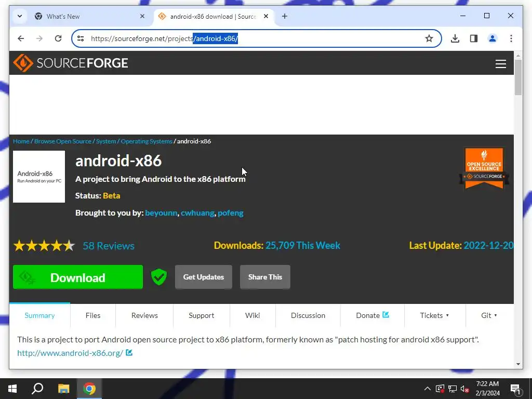This screenshot has height=399, width=532.
Task: Close the What's New tab
Action: pyautogui.click(x=142, y=16)
